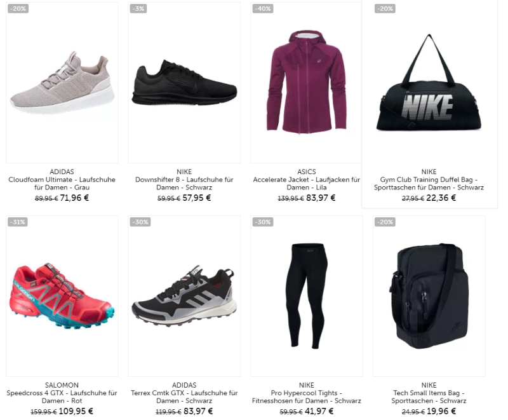Click the -31% badge on the Salomon shoe
Viewport: 508px width, 420px height.
coord(18,222)
